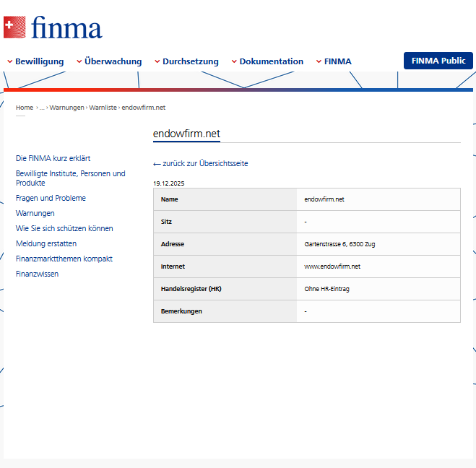Expand the Bewilligung menu chevron
The height and width of the screenshot is (468, 476).
(9, 61)
